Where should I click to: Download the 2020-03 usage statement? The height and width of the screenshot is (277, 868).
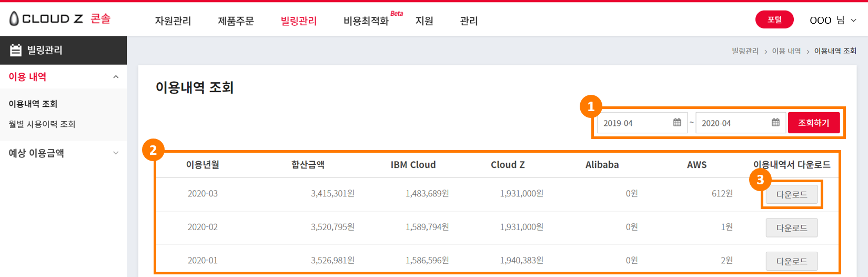coord(792,194)
